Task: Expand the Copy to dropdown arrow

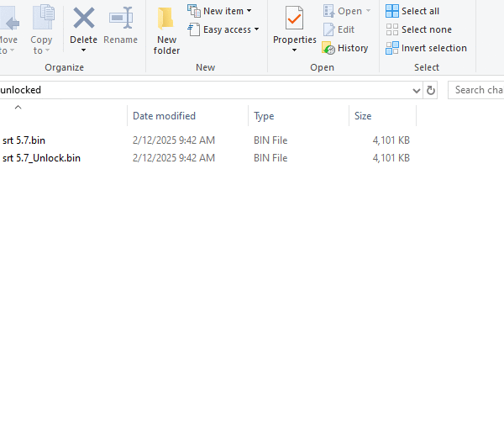Action: 48,50
